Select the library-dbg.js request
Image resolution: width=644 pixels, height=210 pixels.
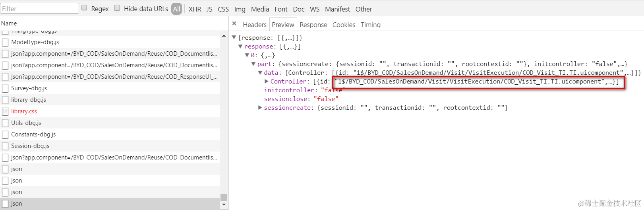[110, 100]
